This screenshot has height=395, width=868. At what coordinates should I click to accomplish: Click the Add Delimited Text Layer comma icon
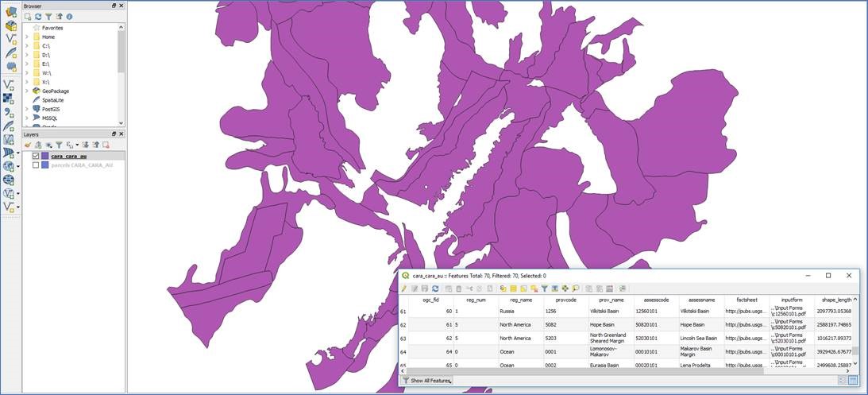9,113
